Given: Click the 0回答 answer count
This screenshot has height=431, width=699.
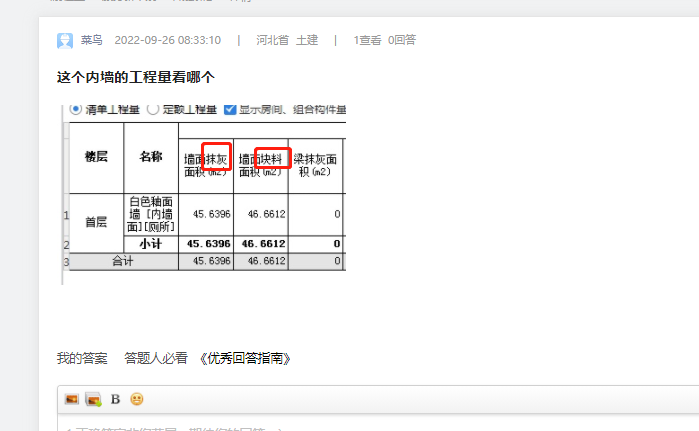Looking at the screenshot, I should point(402,40).
